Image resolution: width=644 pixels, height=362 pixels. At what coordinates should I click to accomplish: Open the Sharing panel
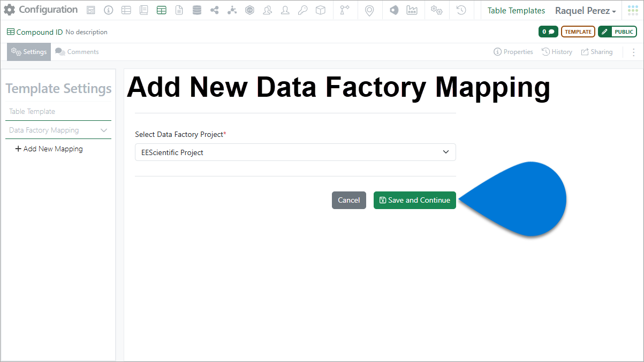click(x=597, y=52)
